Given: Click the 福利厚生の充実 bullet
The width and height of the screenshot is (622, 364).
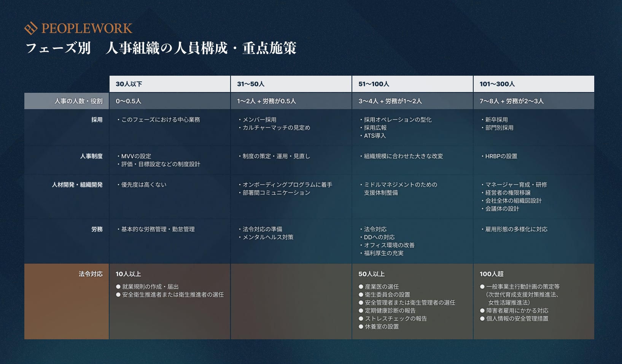Looking at the screenshot, I should point(381,253).
